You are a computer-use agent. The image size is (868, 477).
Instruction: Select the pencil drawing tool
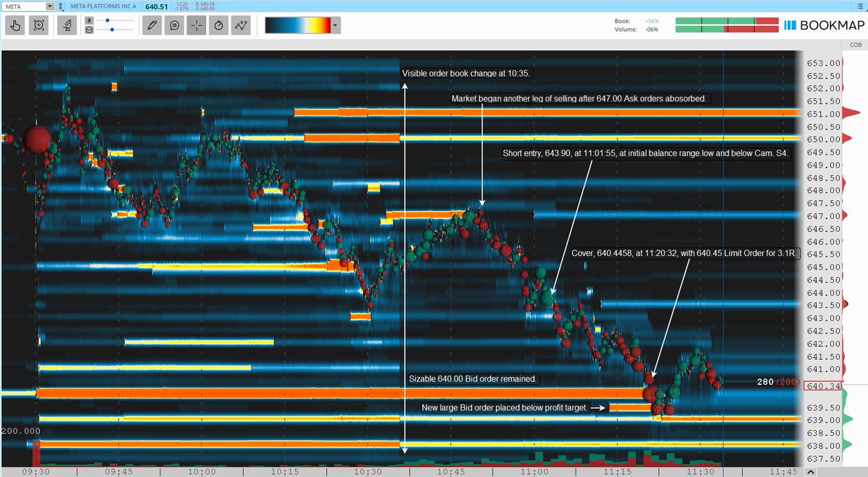click(x=152, y=25)
